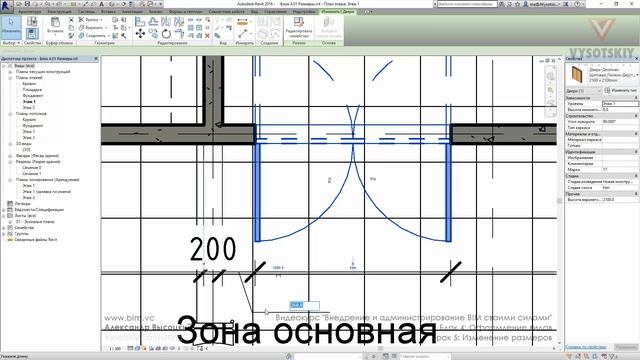Open the Конструкция ribbon tab

coord(60,12)
